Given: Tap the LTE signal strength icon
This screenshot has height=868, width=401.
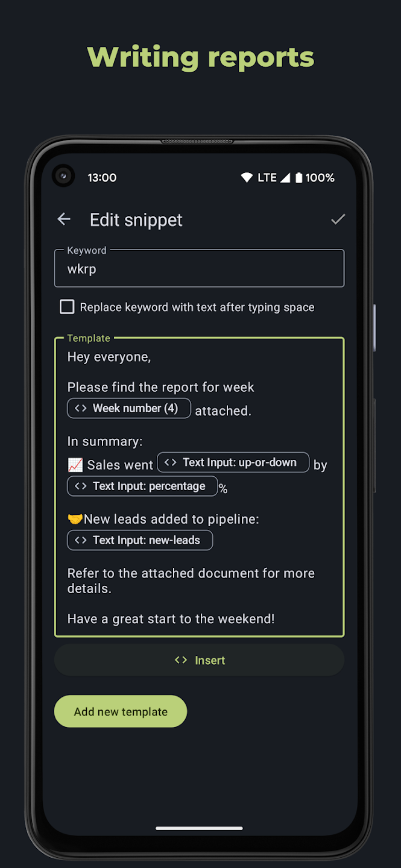Looking at the screenshot, I should pyautogui.click(x=285, y=178).
